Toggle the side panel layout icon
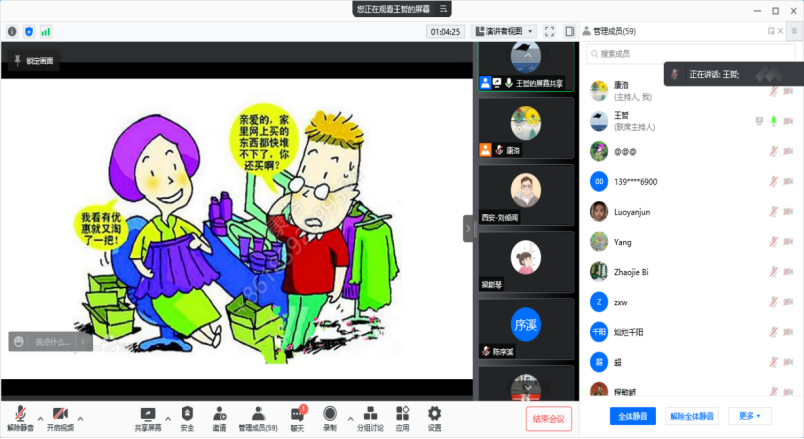This screenshot has height=439, width=804. (569, 31)
